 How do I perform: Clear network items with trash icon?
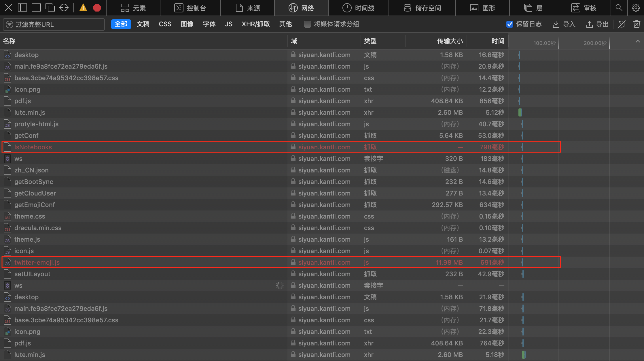(637, 24)
